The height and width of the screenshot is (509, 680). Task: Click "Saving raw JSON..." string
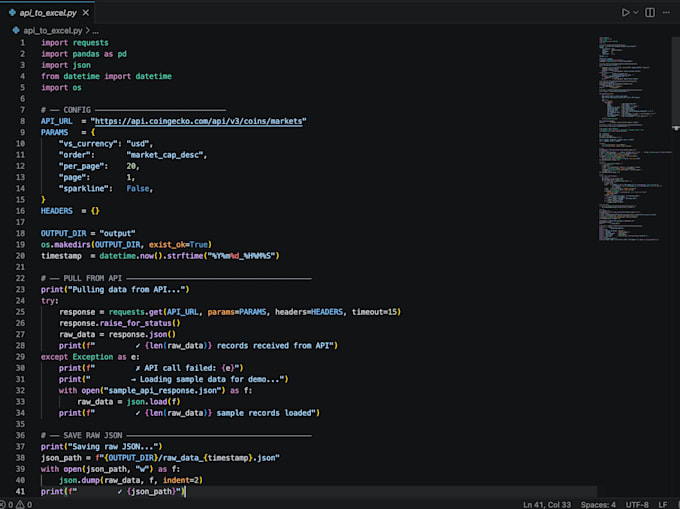[x=113, y=447]
